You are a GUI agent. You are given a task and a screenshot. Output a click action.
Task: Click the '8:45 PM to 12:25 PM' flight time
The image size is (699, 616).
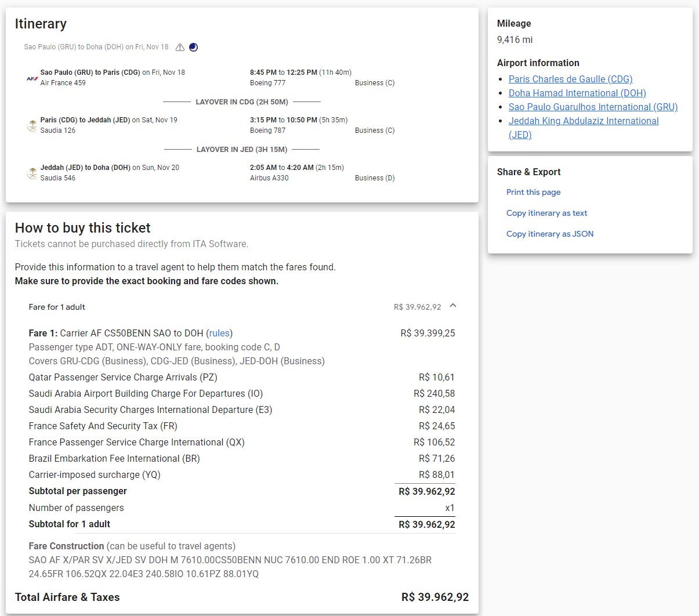coord(284,73)
